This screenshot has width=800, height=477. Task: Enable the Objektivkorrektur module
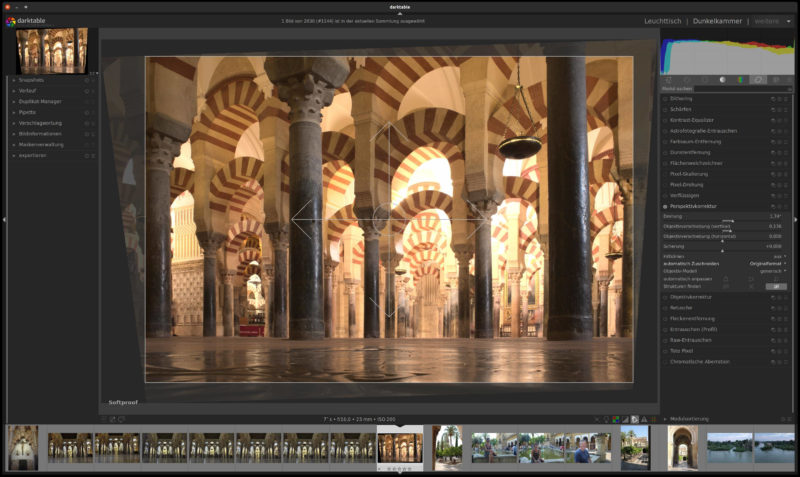tap(665, 297)
